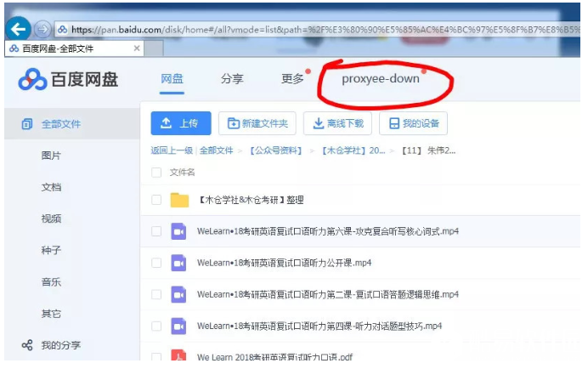Viewport: 588px width, 369px height.
Task: Click the 新建文件夹 button
Action: (257, 123)
